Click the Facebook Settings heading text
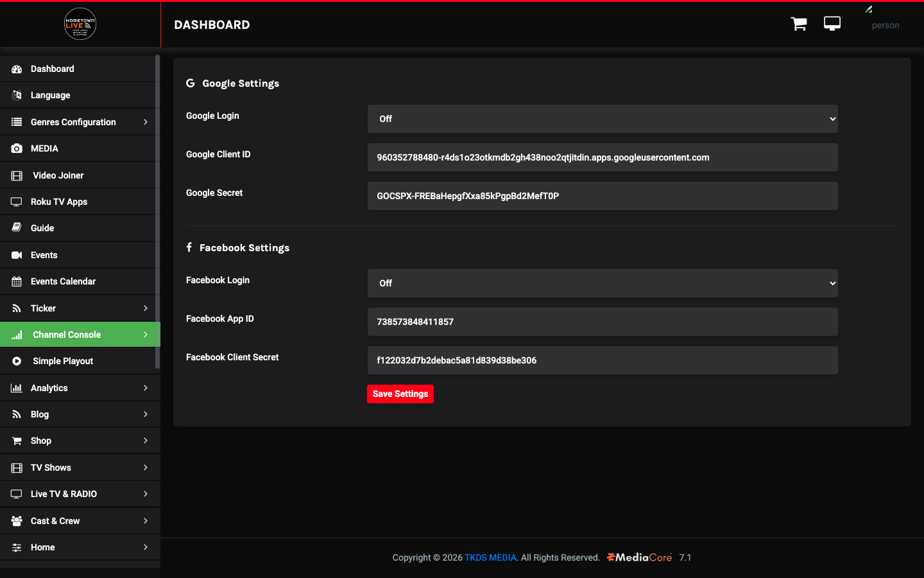This screenshot has width=924, height=578. click(x=244, y=248)
